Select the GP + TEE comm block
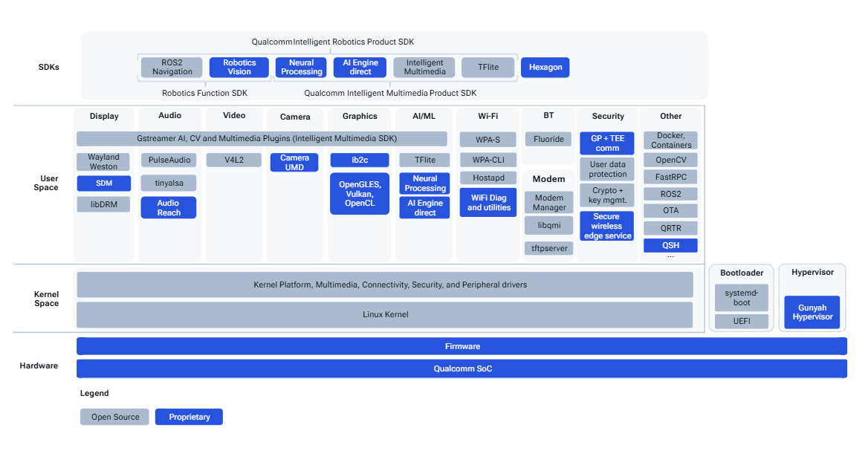868x465 pixels. (607, 143)
